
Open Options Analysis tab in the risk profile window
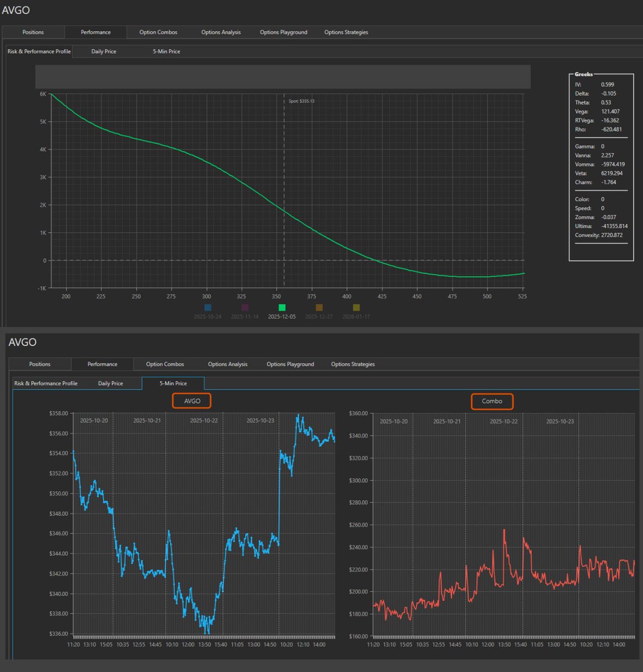tap(221, 32)
